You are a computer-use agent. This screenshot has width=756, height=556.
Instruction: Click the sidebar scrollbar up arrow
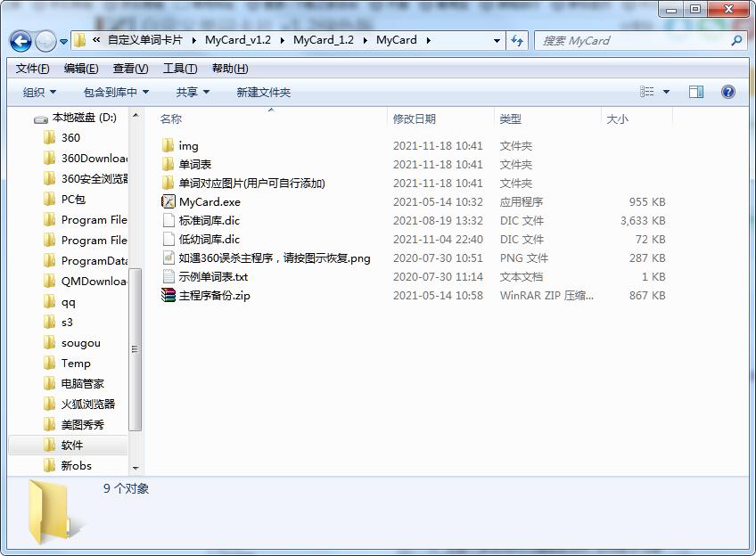click(x=136, y=116)
